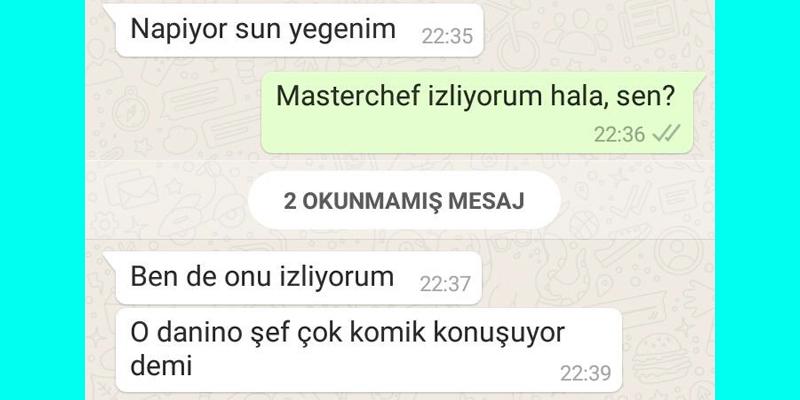
Task: Click the 22:37 message timestamp
Action: pos(445,284)
